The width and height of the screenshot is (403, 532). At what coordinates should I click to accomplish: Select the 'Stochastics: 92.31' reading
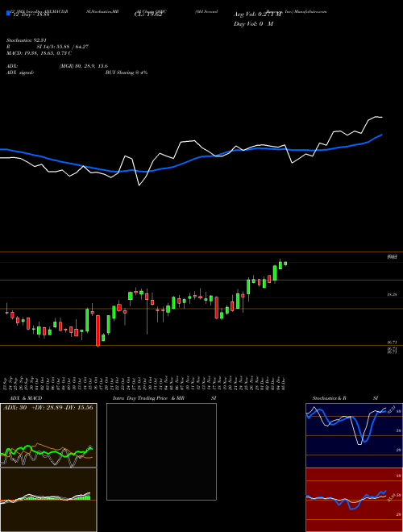point(26,40)
